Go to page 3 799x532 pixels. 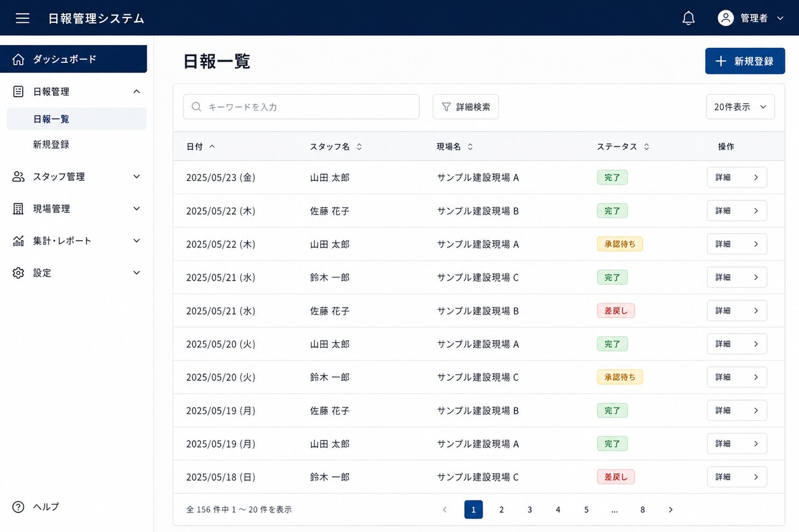click(530, 510)
